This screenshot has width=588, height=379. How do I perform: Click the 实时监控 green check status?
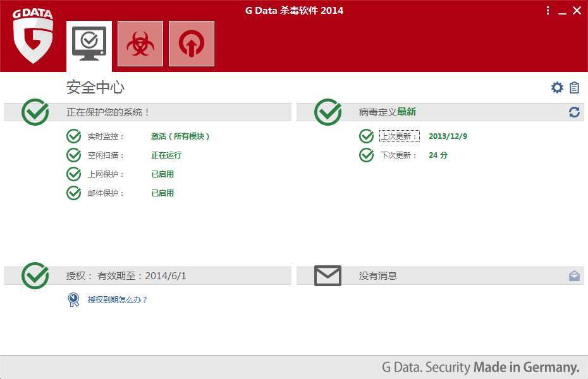point(74,136)
